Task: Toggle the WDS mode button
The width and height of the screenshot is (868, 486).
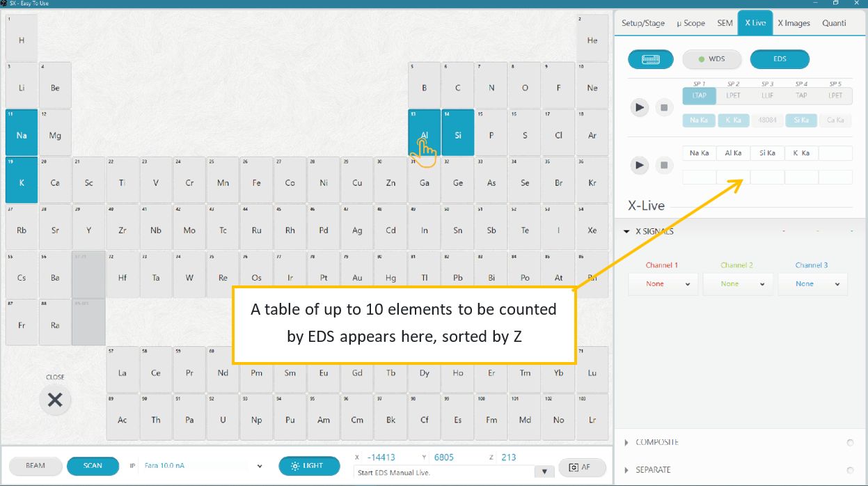Action: 711,59
